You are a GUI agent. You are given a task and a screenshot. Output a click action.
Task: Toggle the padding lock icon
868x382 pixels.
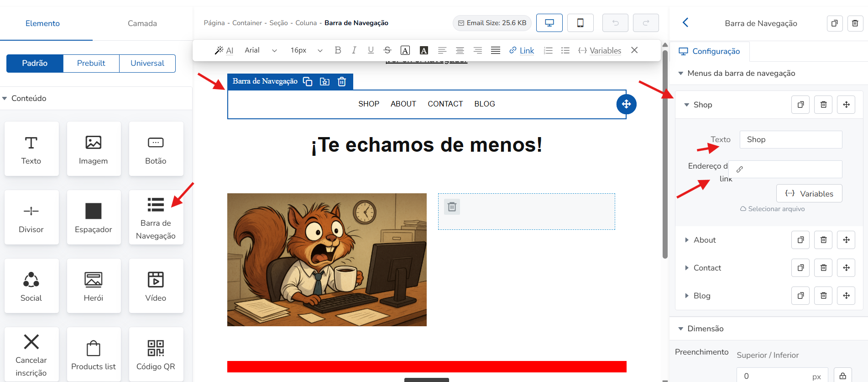tap(842, 376)
